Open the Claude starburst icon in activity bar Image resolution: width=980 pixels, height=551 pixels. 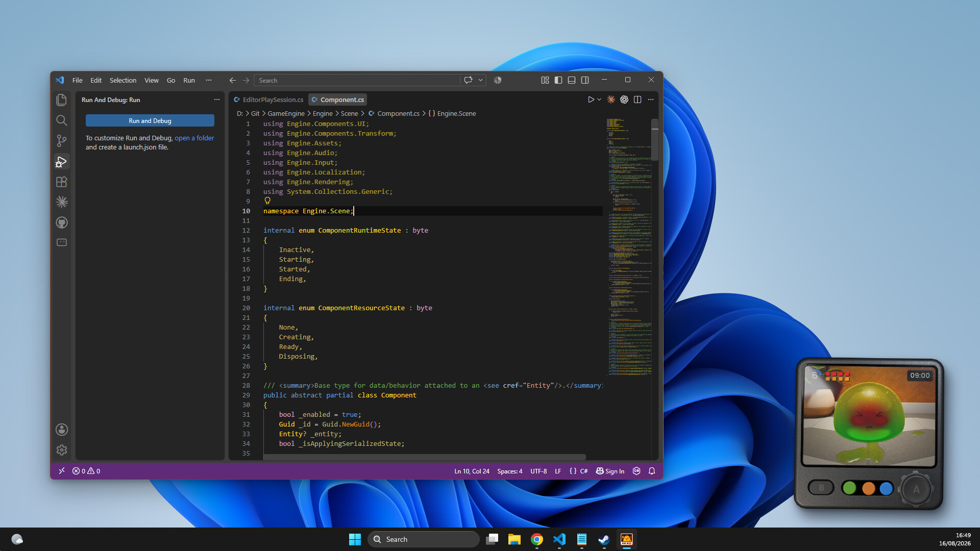coord(62,202)
